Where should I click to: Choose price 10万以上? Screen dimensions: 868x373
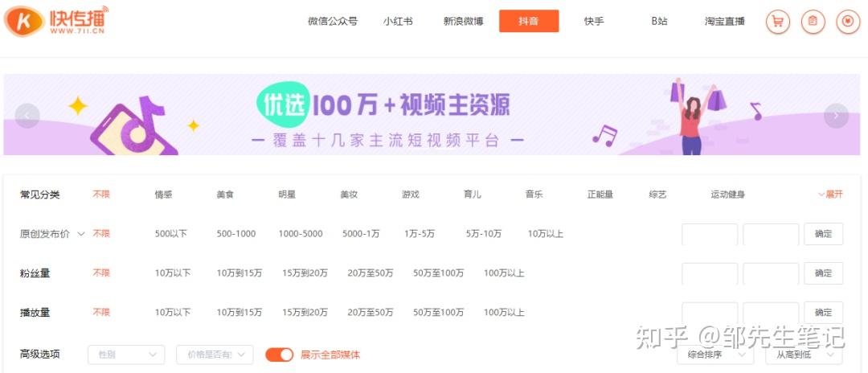coord(546,234)
